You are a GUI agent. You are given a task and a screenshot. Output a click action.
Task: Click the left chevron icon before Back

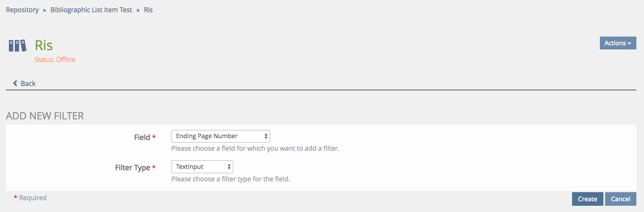[x=15, y=83]
